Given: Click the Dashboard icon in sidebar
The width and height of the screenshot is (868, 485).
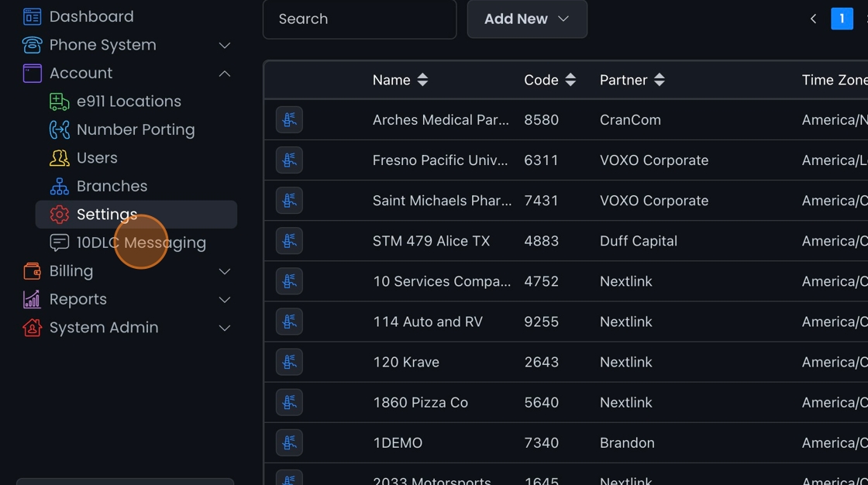Looking at the screenshot, I should click(x=32, y=16).
